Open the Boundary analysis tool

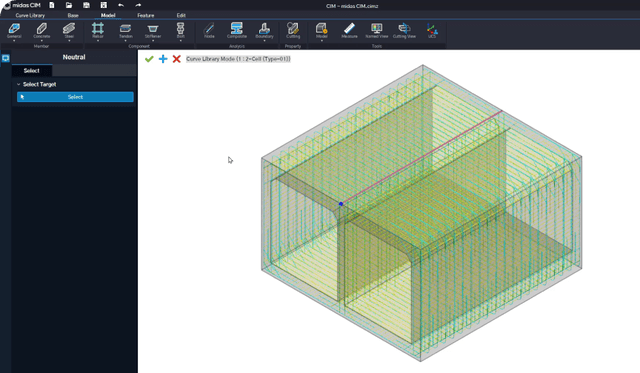(x=264, y=30)
